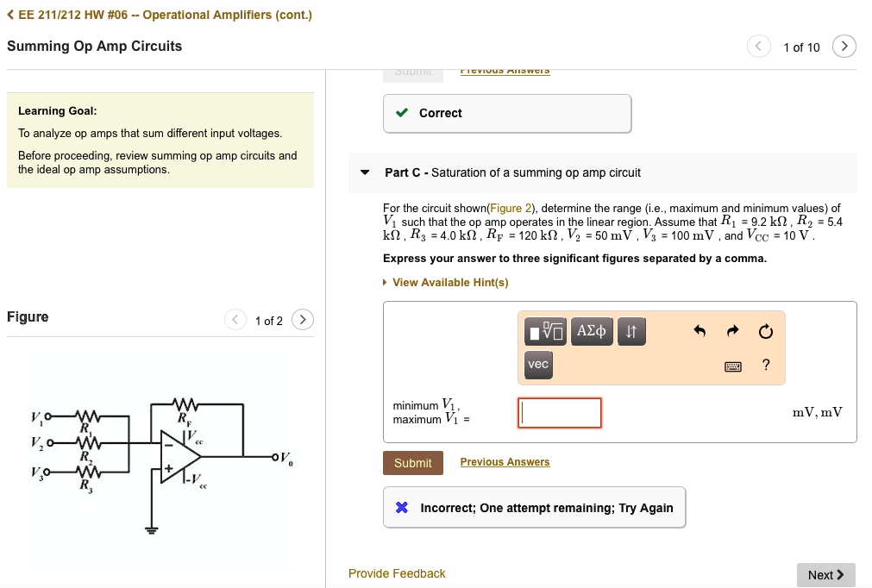This screenshot has height=588, width=872.
Task: Click the question mark help icon
Action: (764, 366)
